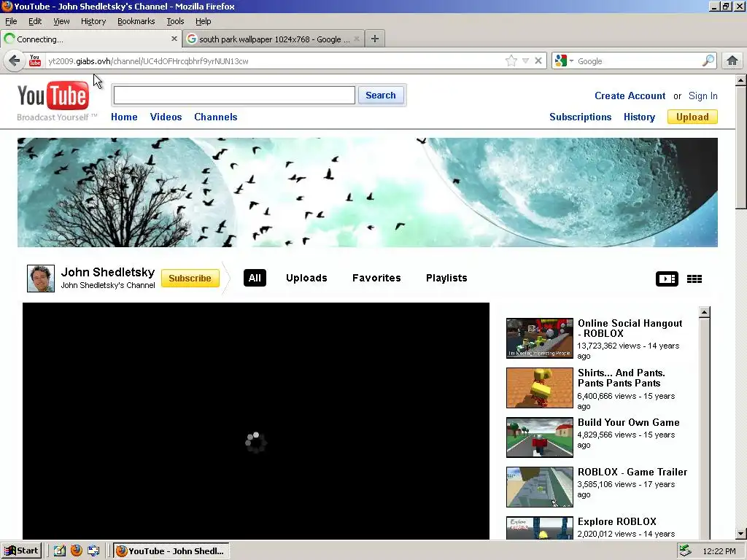This screenshot has height=560, width=747.
Task: Click the browser address bar URL
Action: [x=274, y=61]
